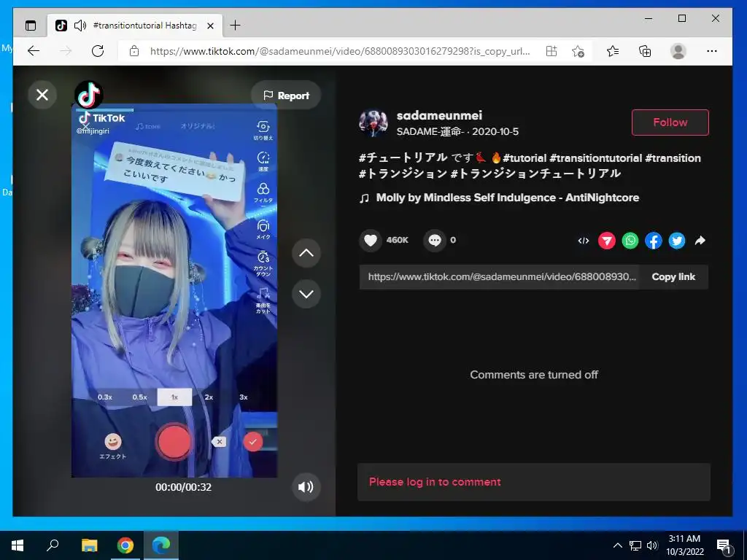747x560 pixels.
Task: Open the tab actions menu icon
Action: [31, 26]
